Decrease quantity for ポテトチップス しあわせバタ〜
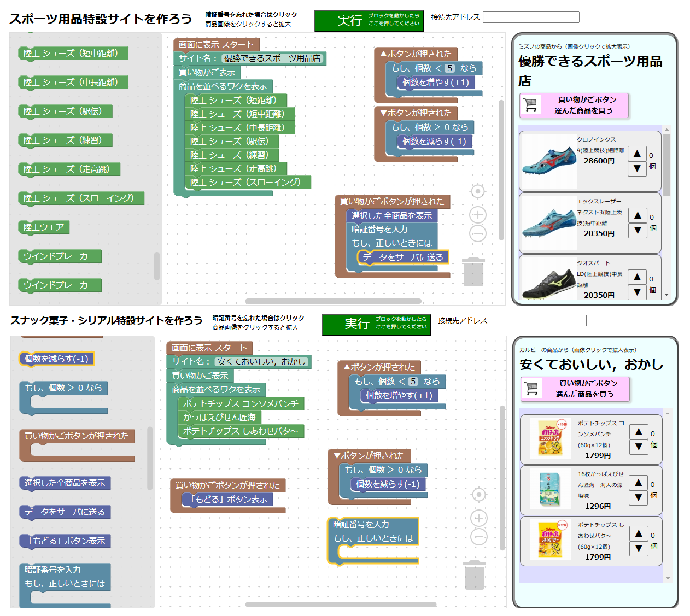 (639, 548)
